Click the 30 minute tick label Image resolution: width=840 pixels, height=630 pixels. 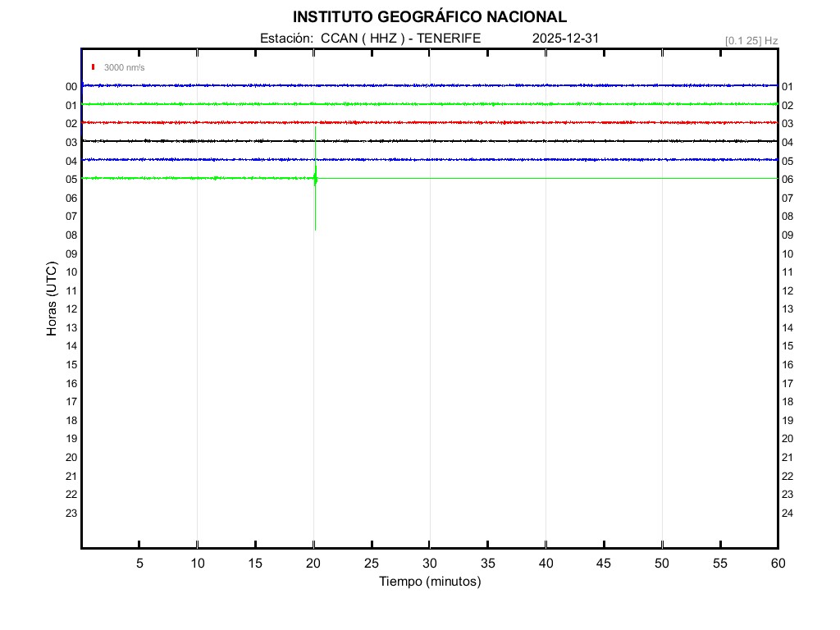430,564
